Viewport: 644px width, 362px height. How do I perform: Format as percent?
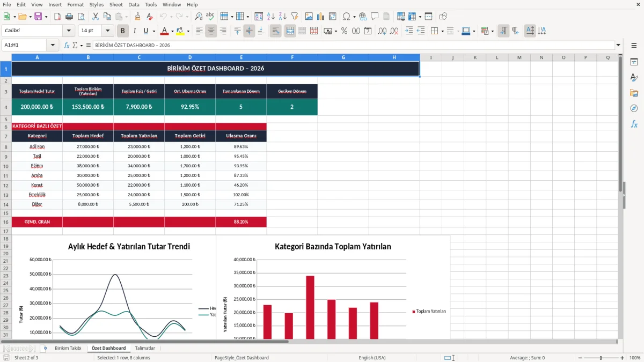(344, 31)
